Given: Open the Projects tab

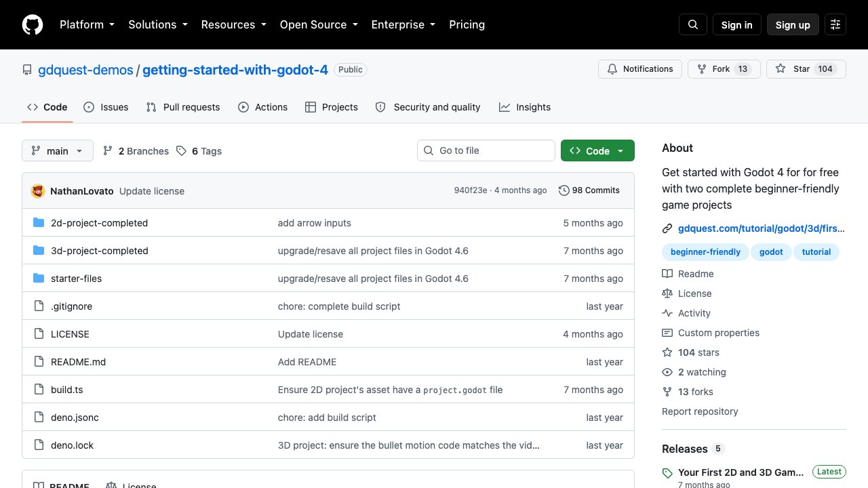Looking at the screenshot, I should pos(332,107).
